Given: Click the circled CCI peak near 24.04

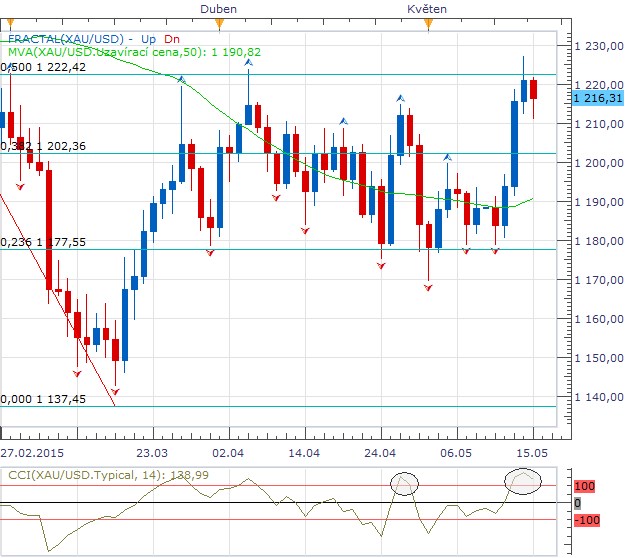Looking at the screenshot, I should (x=404, y=484).
